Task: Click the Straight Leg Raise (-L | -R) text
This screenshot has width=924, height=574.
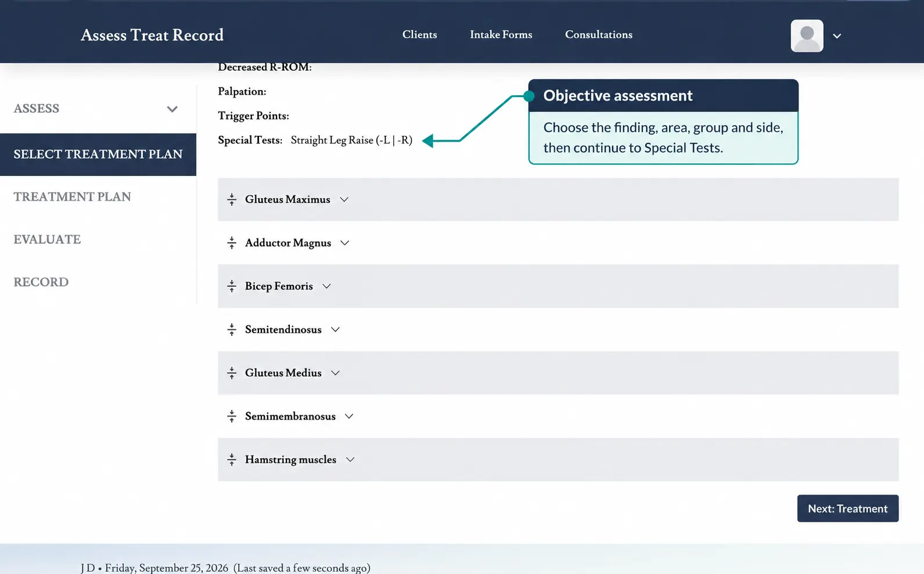Action: pos(352,140)
